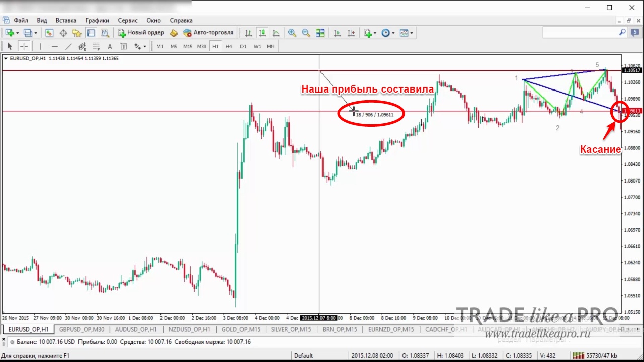Click the search input field
Viewport: 644px width, 362px height.
pyautogui.click(x=585, y=32)
